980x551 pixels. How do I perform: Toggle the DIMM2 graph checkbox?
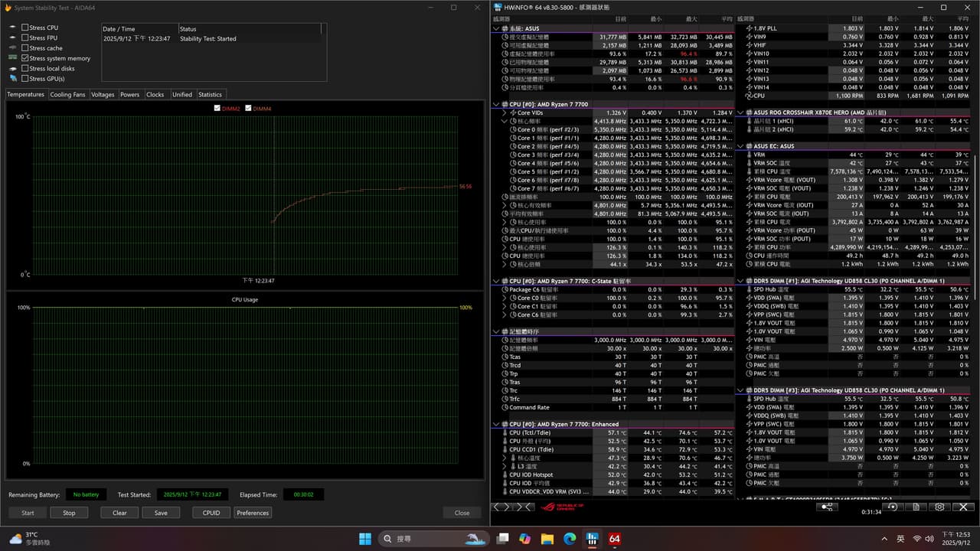217,109
